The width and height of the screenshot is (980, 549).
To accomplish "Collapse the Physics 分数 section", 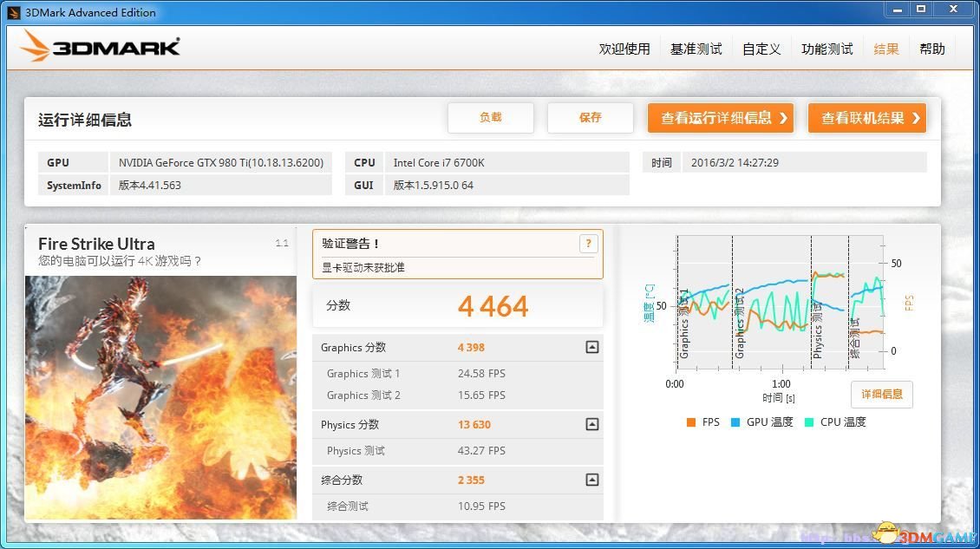I will (591, 425).
